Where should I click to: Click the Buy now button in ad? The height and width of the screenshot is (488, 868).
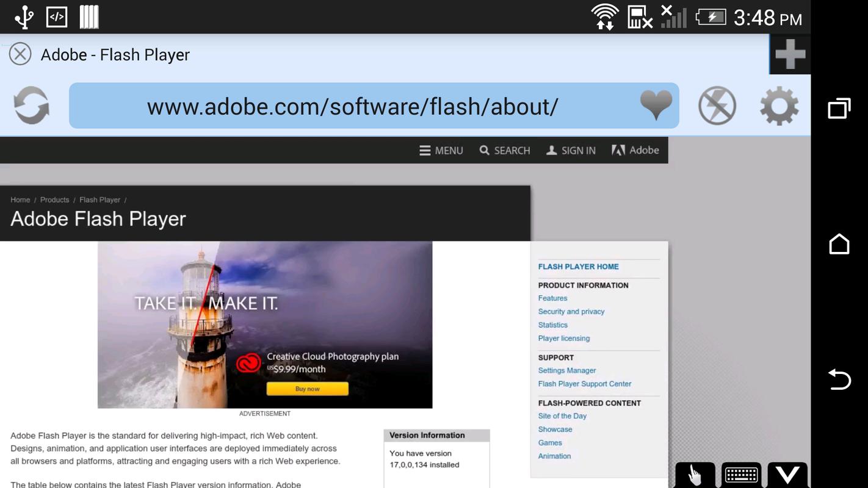pos(308,389)
